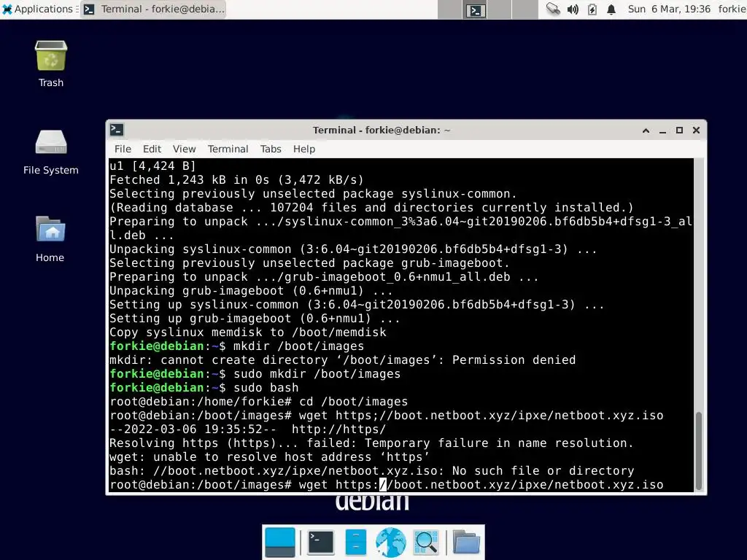
Task: Click the 'Permission denied' error line
Action: click(x=343, y=360)
